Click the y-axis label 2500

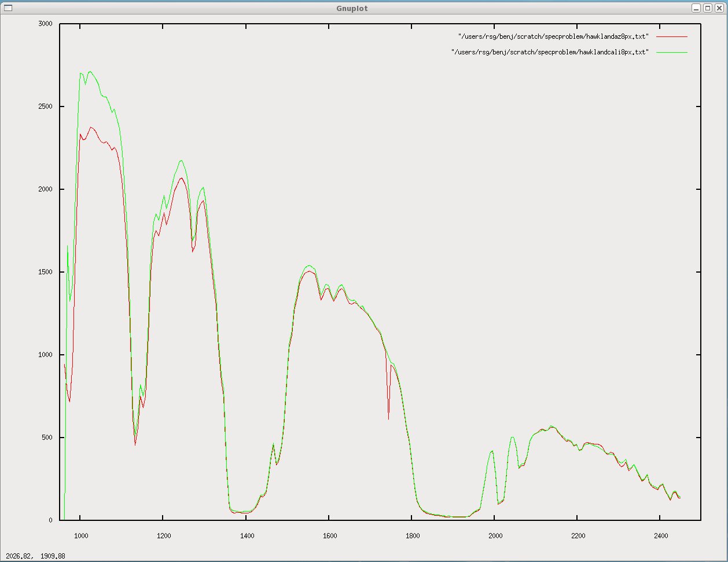click(46, 106)
